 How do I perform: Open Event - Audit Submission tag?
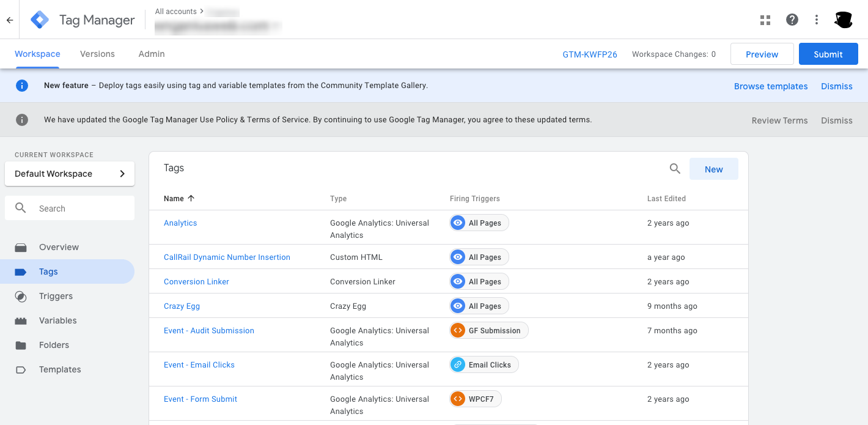[x=209, y=330]
